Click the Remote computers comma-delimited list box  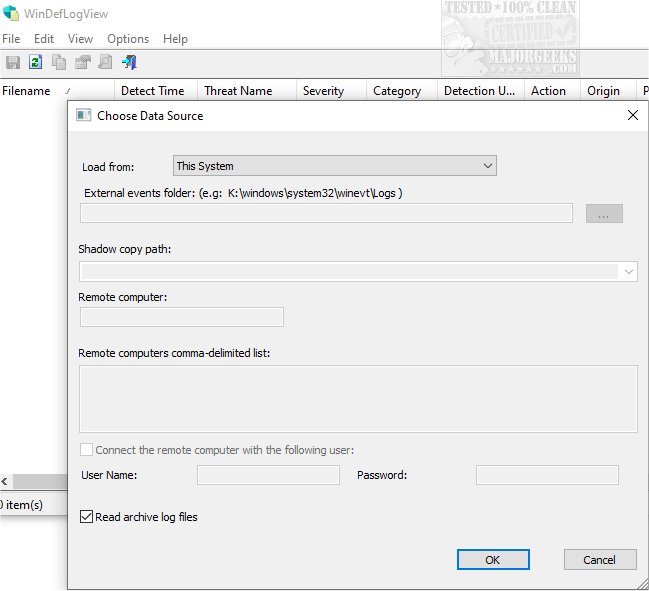click(x=358, y=399)
